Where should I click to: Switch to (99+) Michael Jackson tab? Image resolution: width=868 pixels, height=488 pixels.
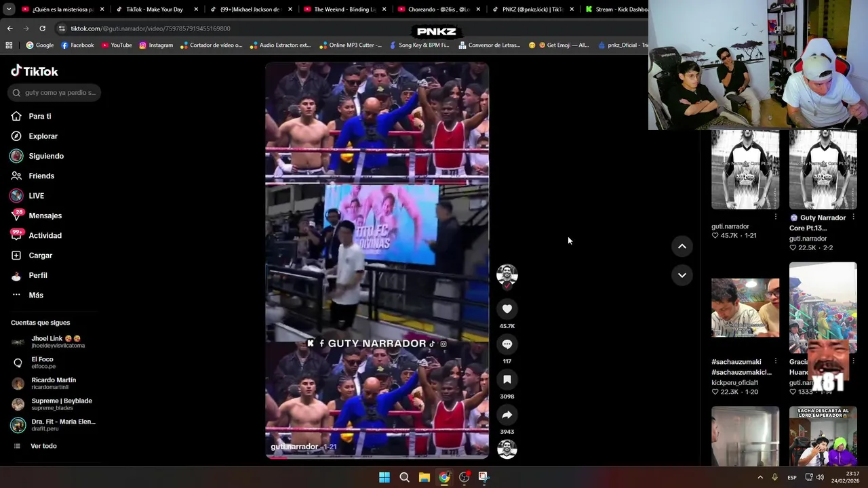tap(250, 9)
